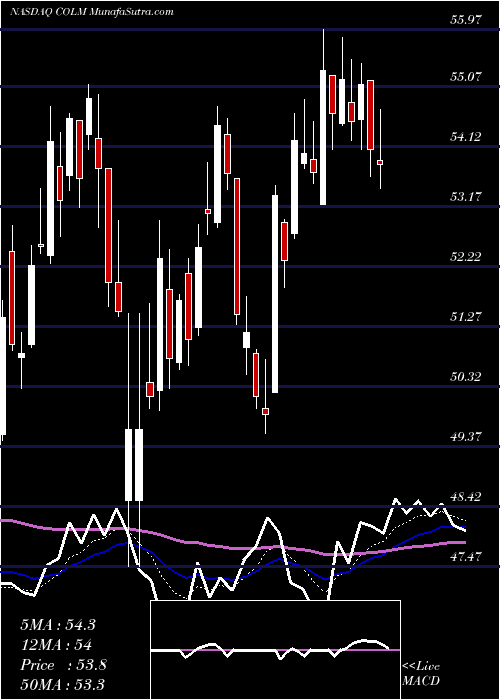Select the 53.17 price axis label
Image resolution: width=500 pixels, height=700 pixels.
pyautogui.click(x=466, y=196)
